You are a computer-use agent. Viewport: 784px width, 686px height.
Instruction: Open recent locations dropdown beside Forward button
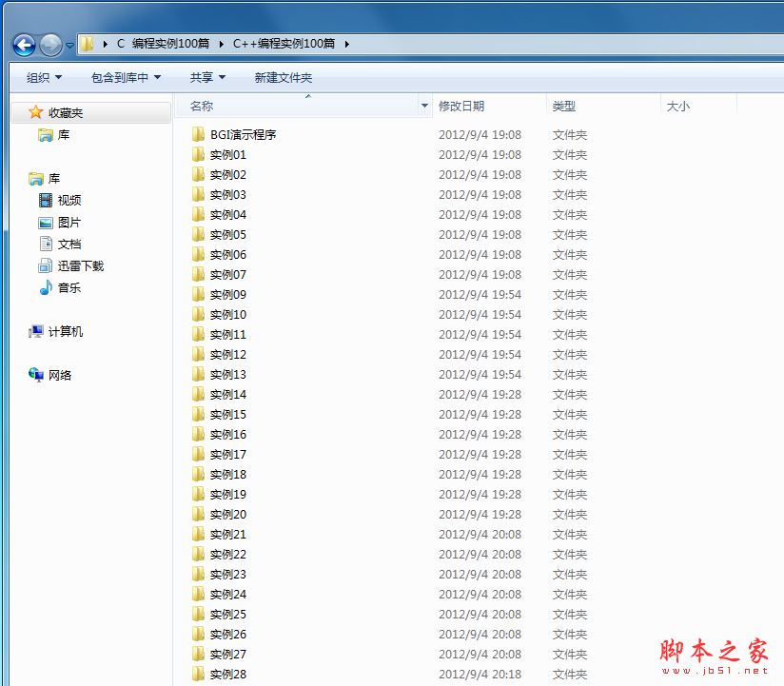click(x=70, y=46)
